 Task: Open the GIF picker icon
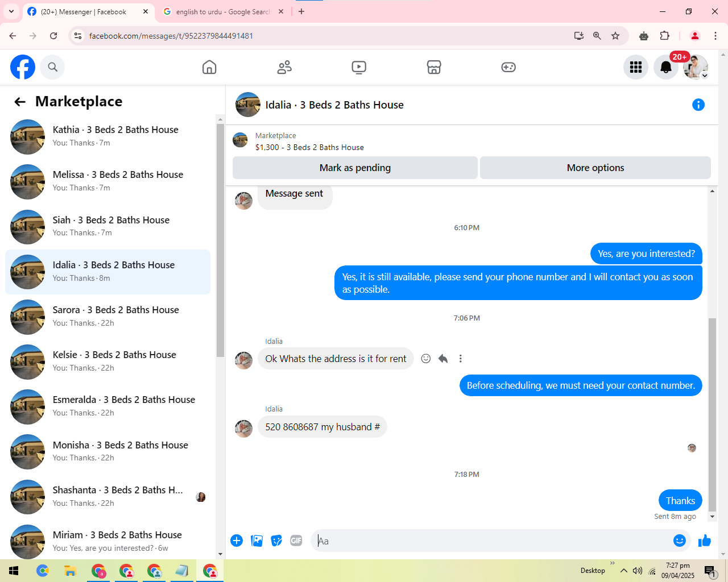(296, 541)
